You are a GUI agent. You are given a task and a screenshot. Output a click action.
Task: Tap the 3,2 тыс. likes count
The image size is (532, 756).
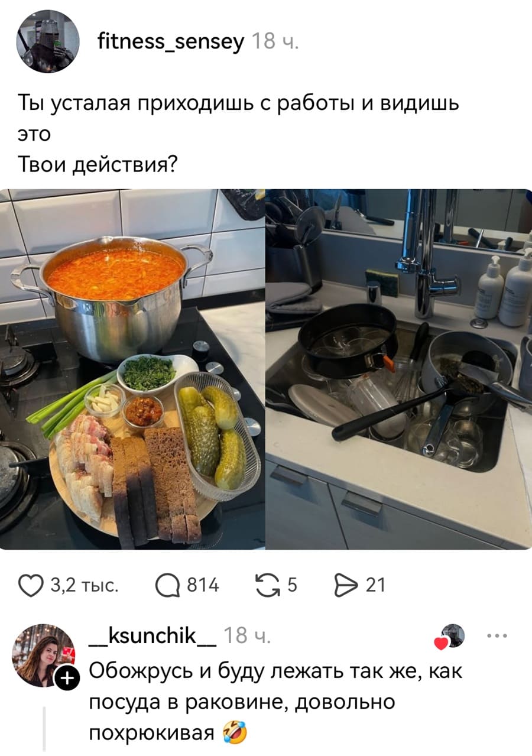[85, 585]
